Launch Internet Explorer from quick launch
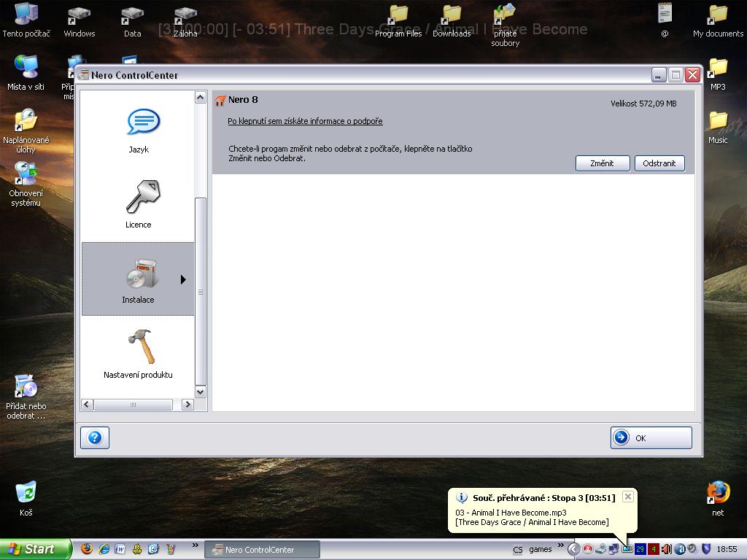Viewport: 747px width, 560px height. click(x=104, y=549)
